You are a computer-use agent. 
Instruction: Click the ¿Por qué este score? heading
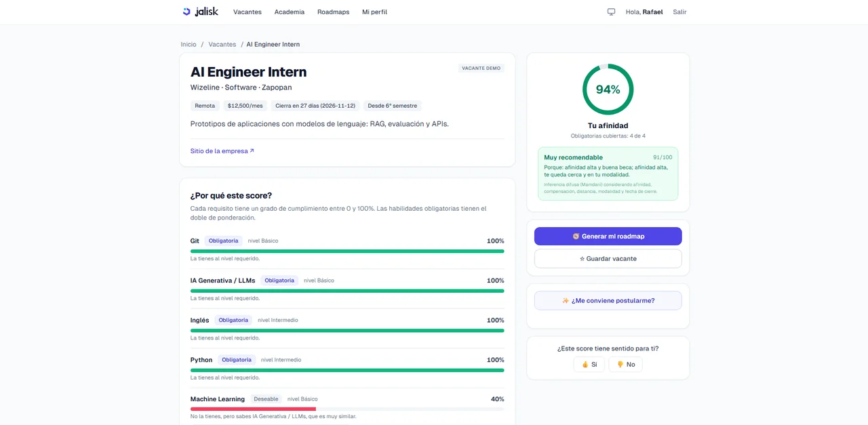coord(231,196)
